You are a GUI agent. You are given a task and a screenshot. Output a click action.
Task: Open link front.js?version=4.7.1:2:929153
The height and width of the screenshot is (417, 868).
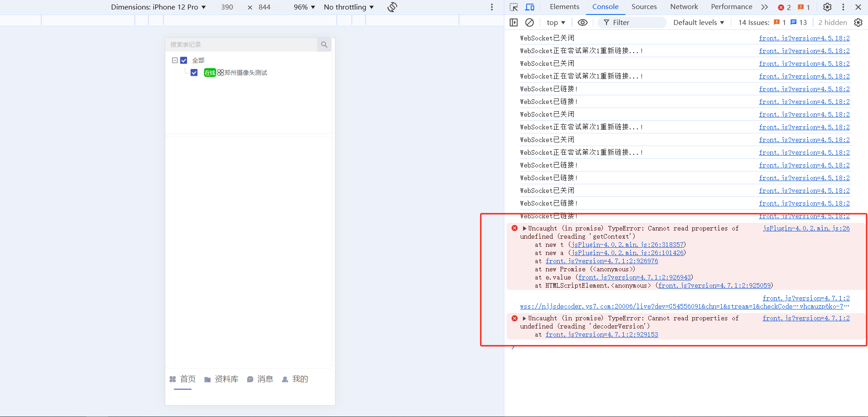[602, 334]
